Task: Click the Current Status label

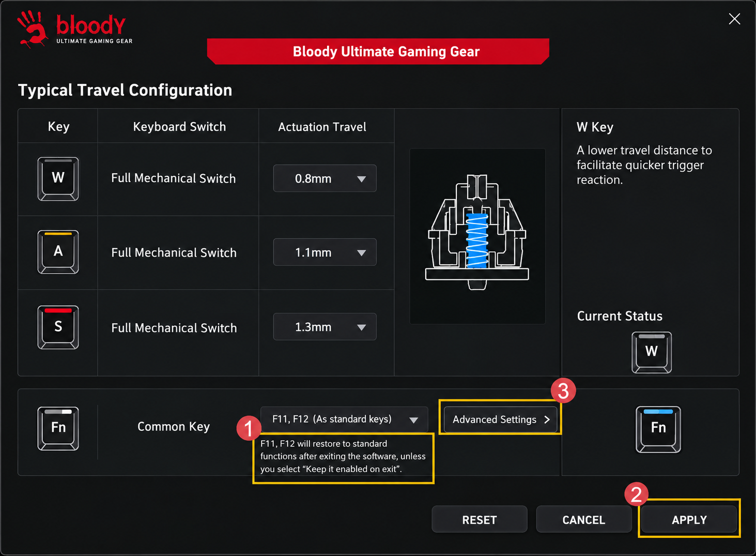Action: coord(620,316)
